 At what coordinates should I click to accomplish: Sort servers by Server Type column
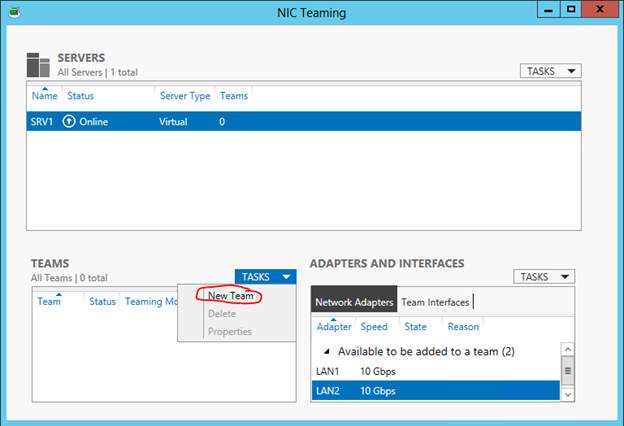click(185, 96)
